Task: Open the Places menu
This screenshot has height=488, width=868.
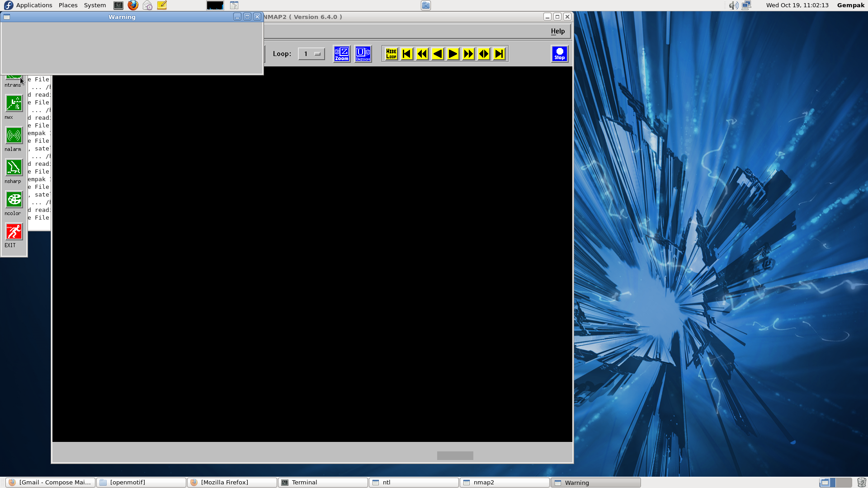Action: (x=68, y=5)
